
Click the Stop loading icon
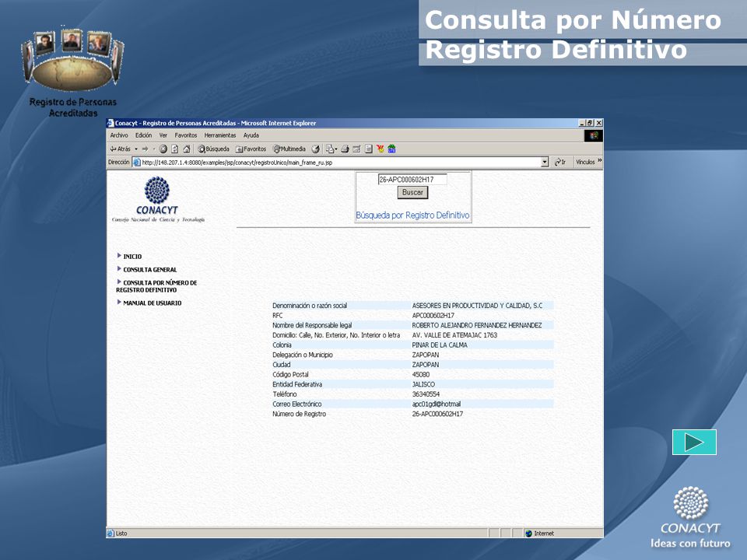pos(163,149)
